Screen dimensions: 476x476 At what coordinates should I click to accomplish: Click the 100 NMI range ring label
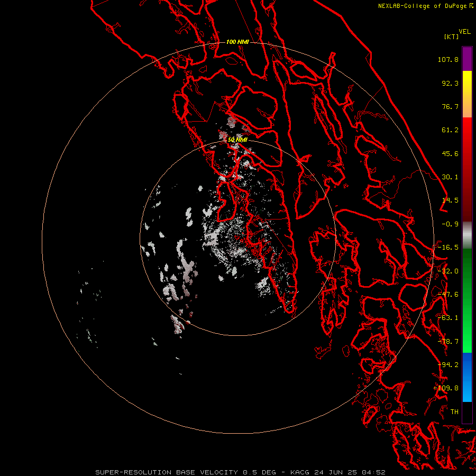click(237, 42)
